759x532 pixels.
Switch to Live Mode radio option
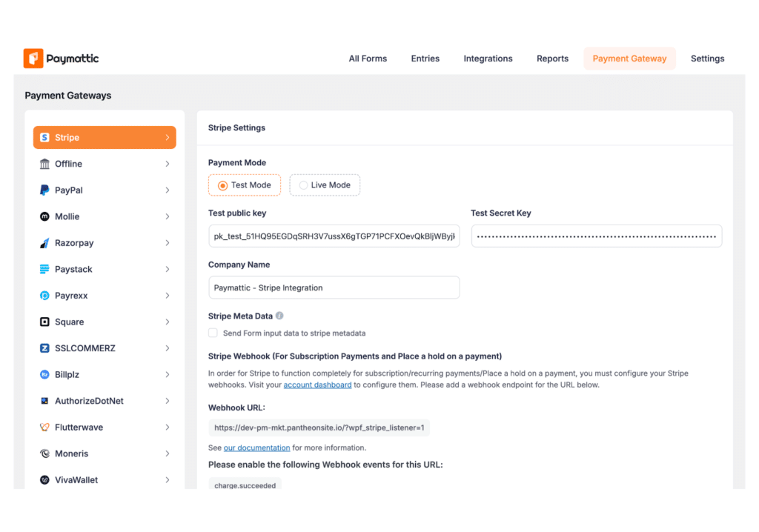coord(303,185)
